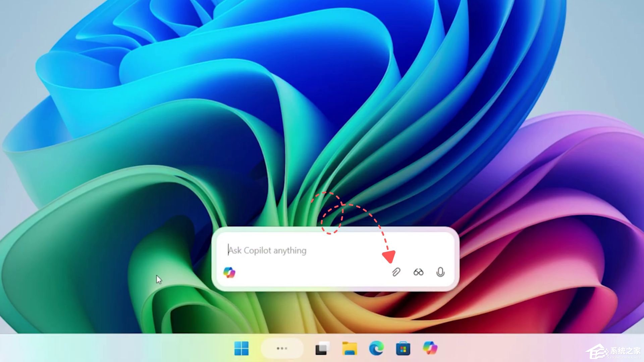
Task: Launch Microsoft Edge from the taskbar
Action: pyautogui.click(x=377, y=348)
